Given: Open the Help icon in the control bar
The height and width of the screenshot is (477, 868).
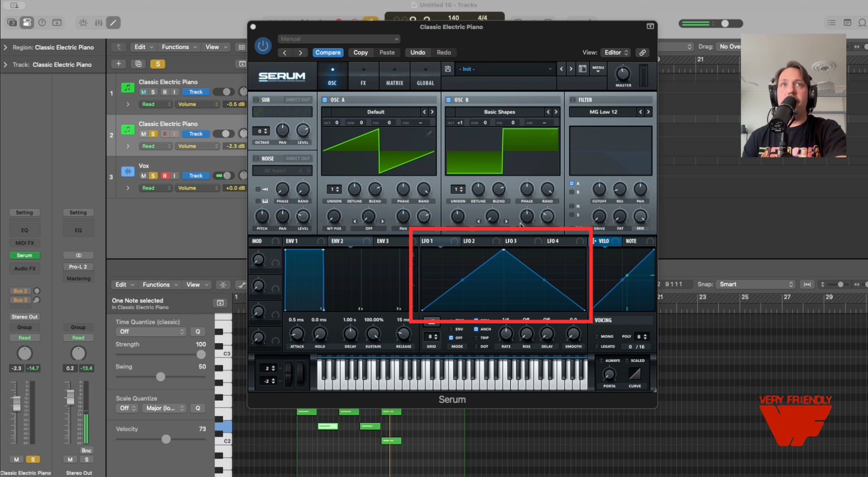Looking at the screenshot, I should (42, 22).
